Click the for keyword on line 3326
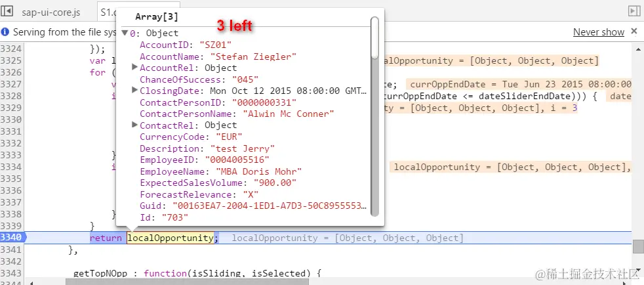 (x=97, y=73)
